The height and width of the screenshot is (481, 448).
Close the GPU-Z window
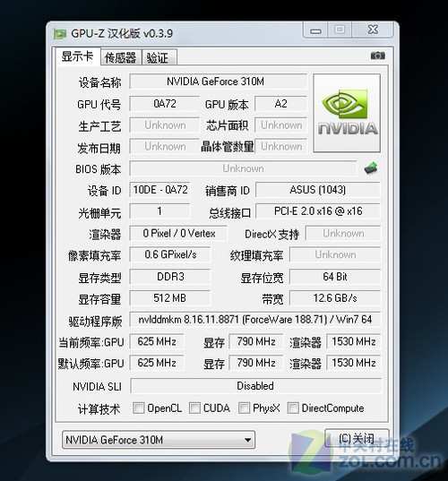pyautogui.click(x=373, y=30)
